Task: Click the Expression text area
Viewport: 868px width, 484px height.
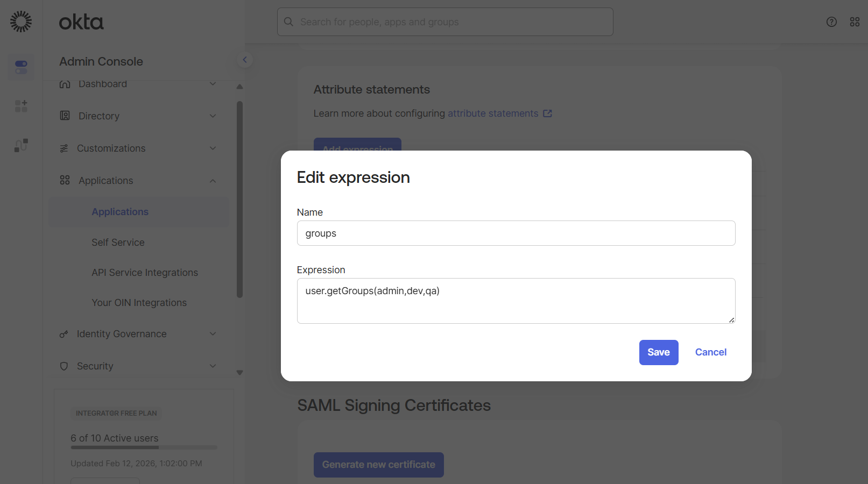Action: (x=516, y=301)
